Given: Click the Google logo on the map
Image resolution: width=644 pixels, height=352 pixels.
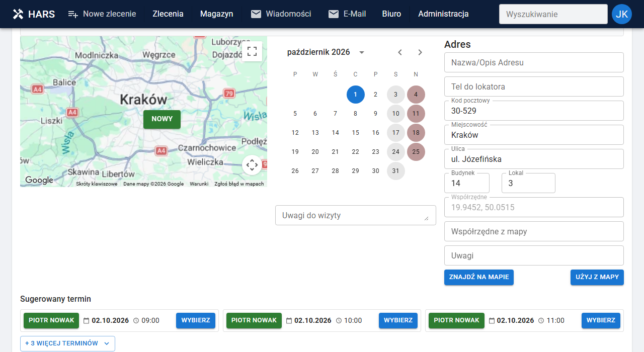Looking at the screenshot, I should click(x=39, y=180).
